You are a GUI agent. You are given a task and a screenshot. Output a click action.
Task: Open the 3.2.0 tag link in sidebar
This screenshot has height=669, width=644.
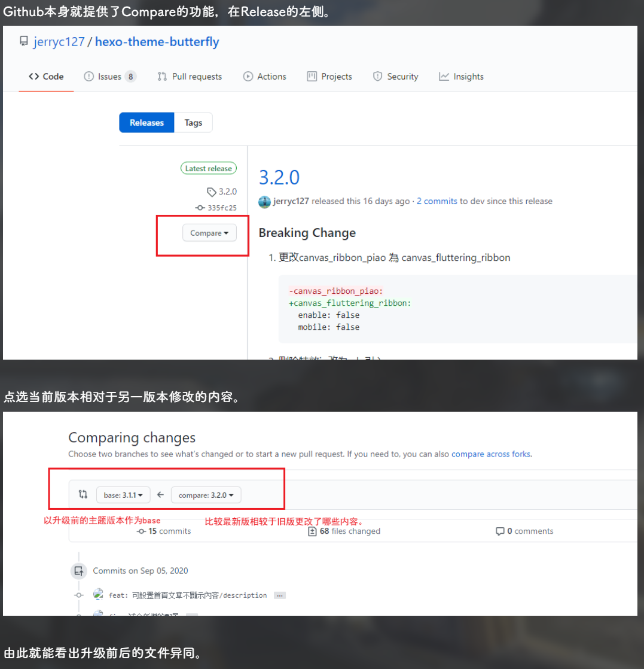(228, 191)
